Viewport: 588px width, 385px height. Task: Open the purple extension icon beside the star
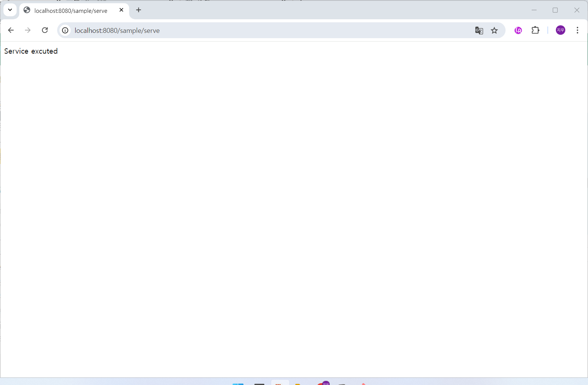pos(518,30)
